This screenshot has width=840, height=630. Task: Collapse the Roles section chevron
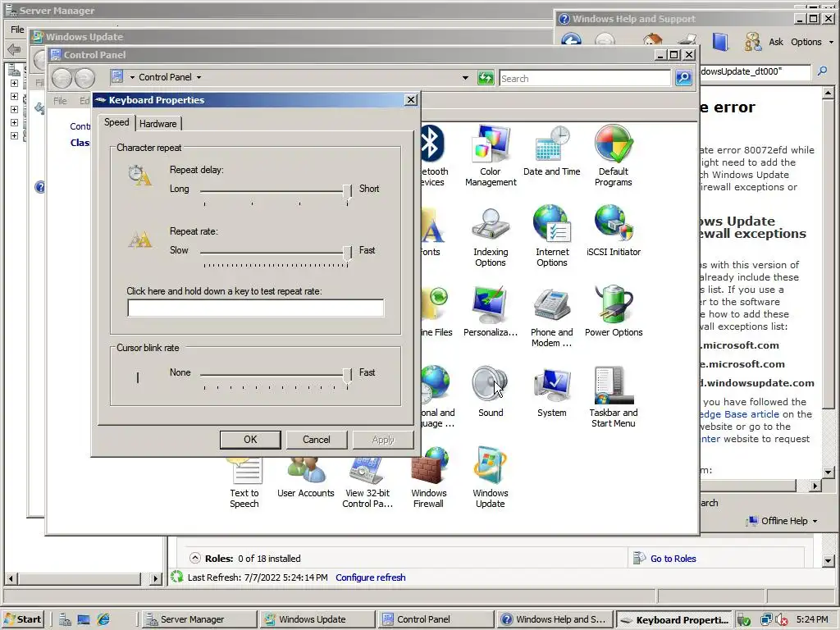tap(195, 558)
